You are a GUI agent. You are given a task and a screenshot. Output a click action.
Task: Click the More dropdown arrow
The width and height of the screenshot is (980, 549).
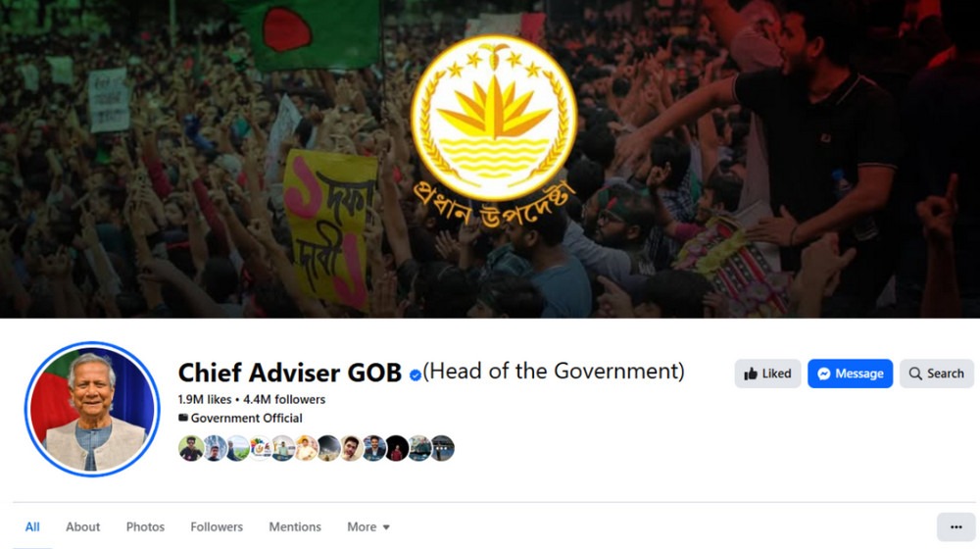pyautogui.click(x=386, y=527)
